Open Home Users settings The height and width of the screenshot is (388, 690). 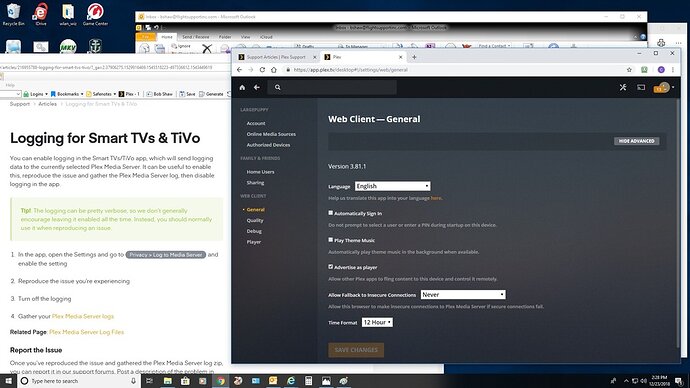click(x=260, y=172)
